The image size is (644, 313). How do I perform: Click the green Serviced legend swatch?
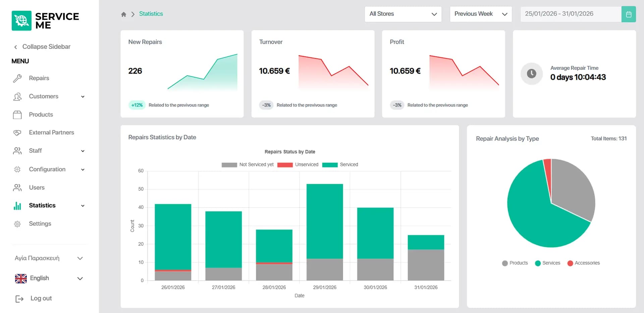coord(330,165)
